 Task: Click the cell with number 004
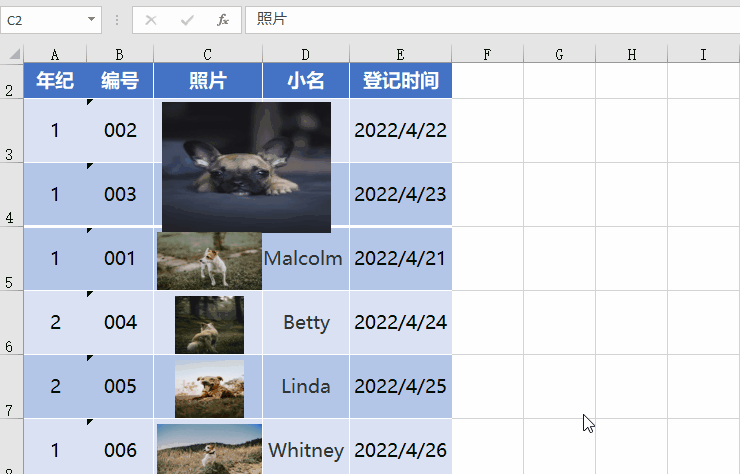pos(120,322)
